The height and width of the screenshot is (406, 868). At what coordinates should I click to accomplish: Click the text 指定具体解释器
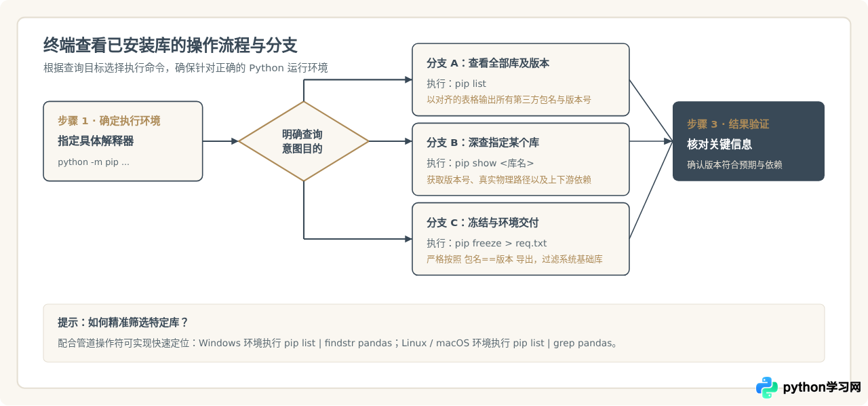[x=96, y=141]
